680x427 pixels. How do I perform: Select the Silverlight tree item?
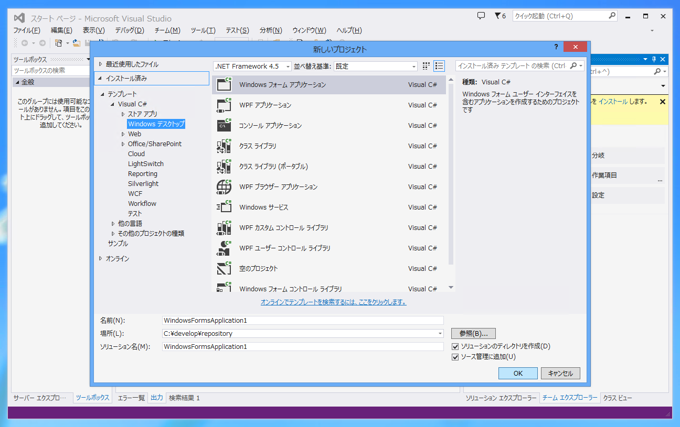[143, 184]
